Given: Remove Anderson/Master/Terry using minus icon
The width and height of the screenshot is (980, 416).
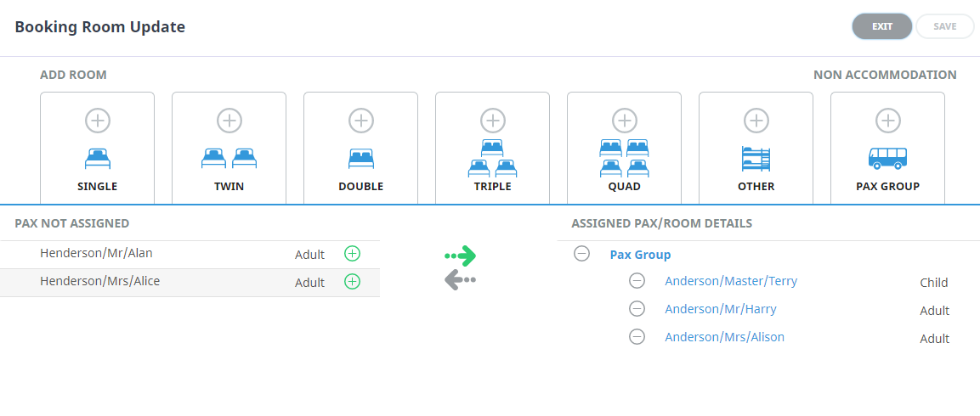Looking at the screenshot, I should (x=637, y=281).
